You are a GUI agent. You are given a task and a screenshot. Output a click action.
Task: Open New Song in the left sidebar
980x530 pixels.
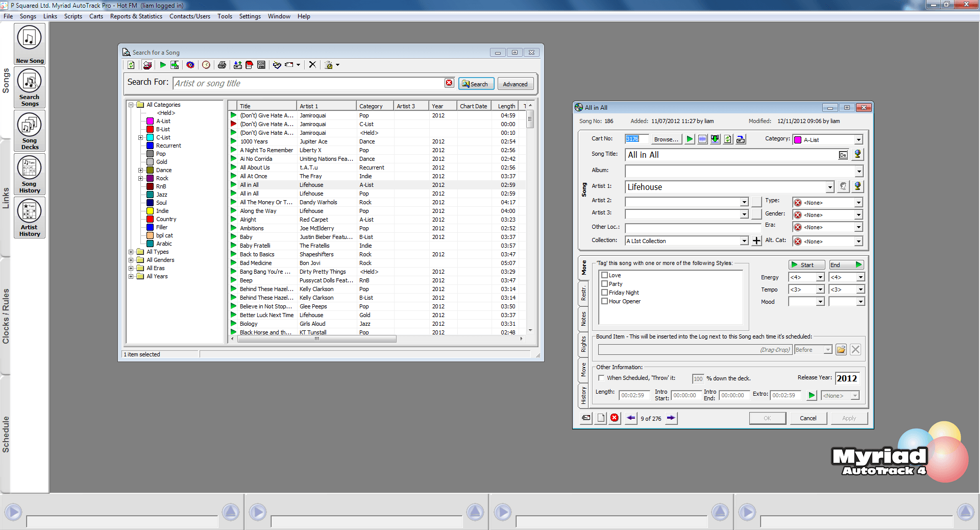point(30,44)
